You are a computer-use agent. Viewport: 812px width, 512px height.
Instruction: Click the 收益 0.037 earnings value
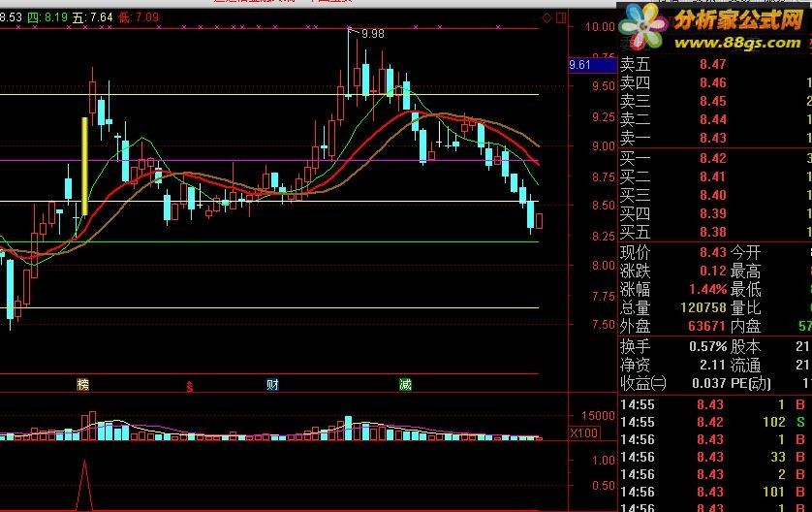(709, 383)
